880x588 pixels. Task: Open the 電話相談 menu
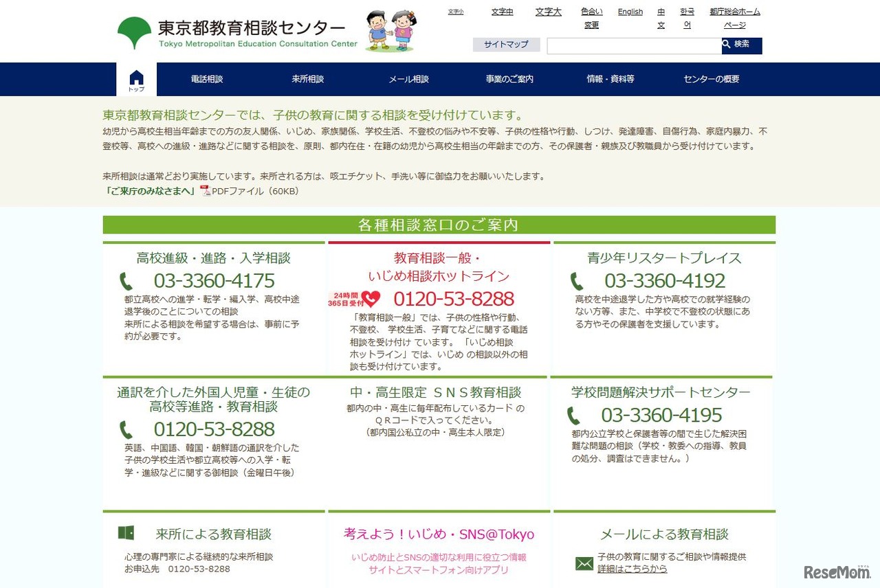[207, 79]
